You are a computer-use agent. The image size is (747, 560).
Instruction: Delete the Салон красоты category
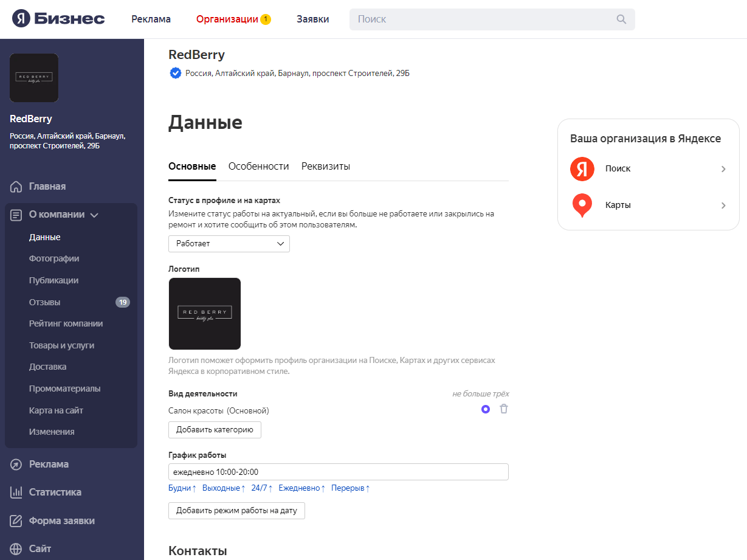pos(504,409)
